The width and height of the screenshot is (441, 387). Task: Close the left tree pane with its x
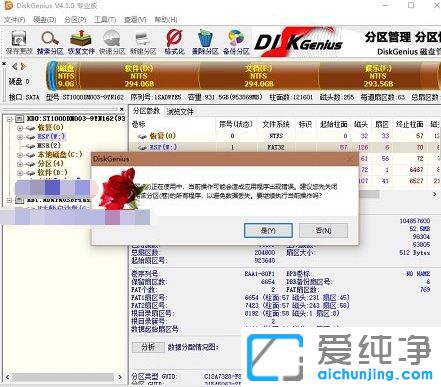122,109
